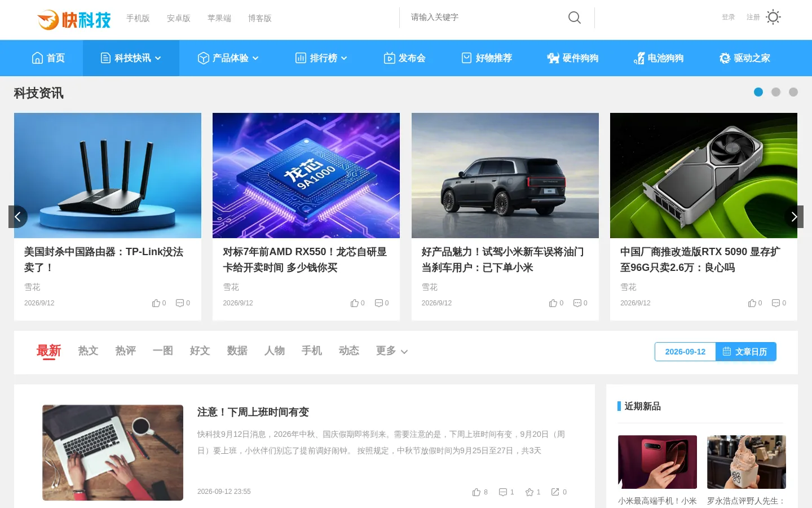Open the 苹果端 link
Image resolution: width=812 pixels, height=508 pixels.
219,18
